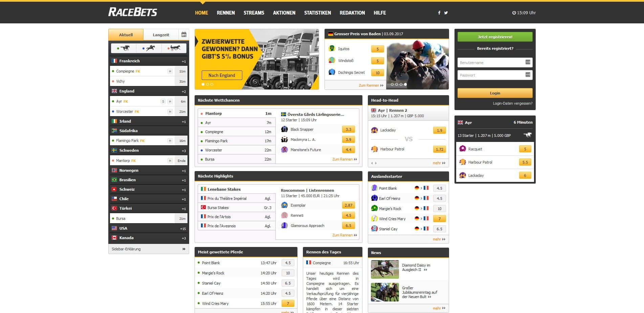Expand the Irland country section
644x313 pixels.
(149, 121)
